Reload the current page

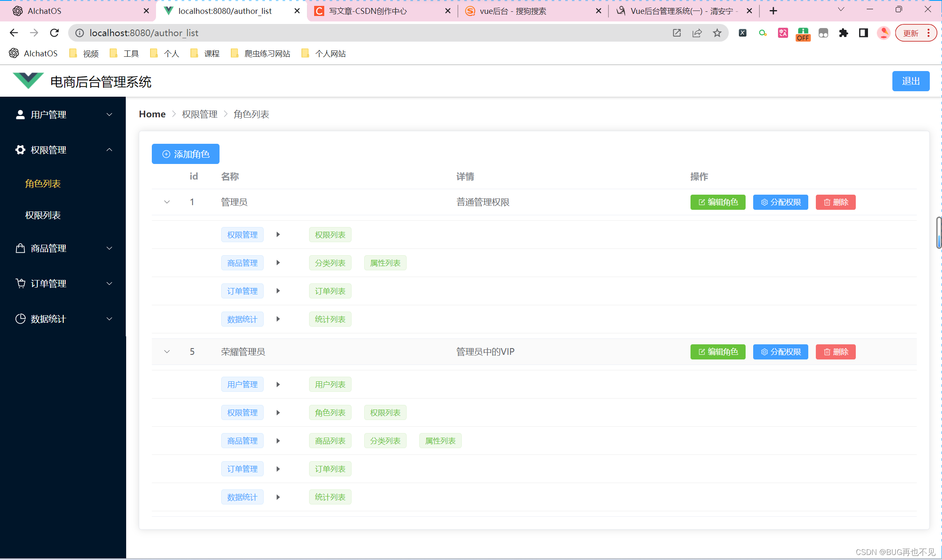pyautogui.click(x=54, y=33)
